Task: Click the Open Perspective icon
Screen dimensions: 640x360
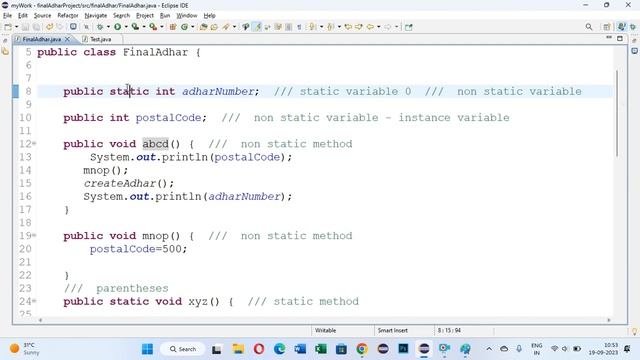Action: pos(607,27)
